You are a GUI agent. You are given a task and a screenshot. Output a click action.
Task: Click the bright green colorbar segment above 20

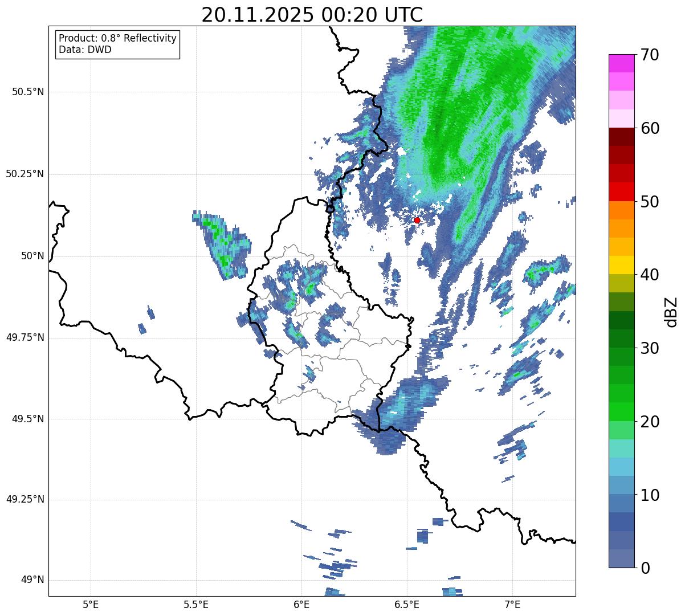point(621,412)
